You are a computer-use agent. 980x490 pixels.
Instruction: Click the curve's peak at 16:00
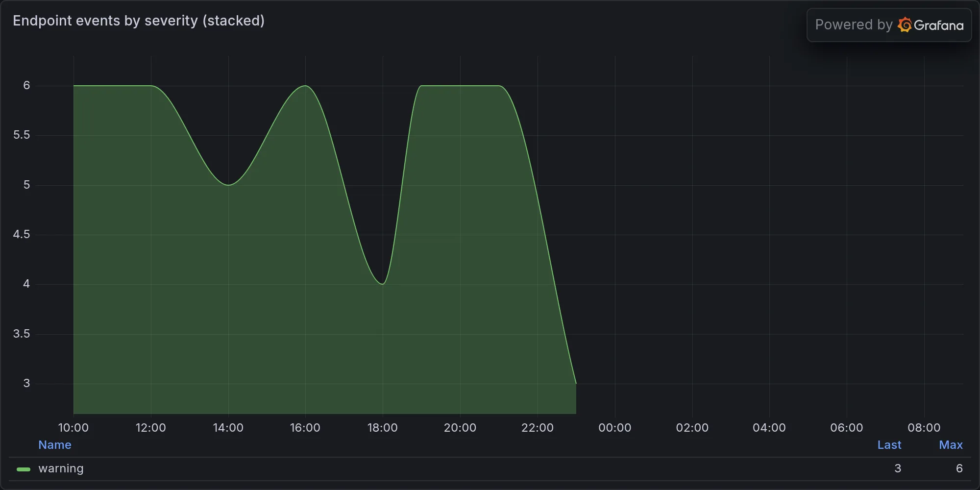[305, 86]
